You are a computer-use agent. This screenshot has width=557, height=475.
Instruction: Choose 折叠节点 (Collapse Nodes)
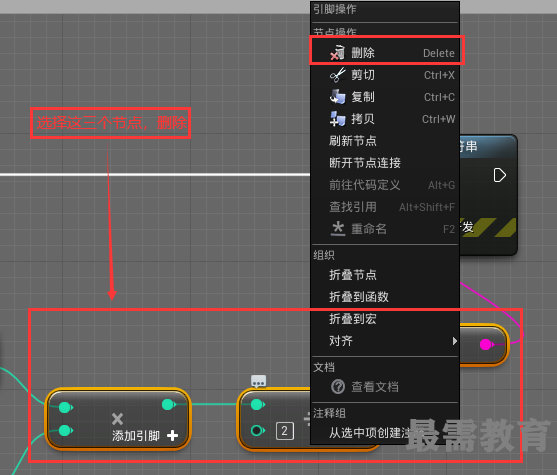pos(385,275)
